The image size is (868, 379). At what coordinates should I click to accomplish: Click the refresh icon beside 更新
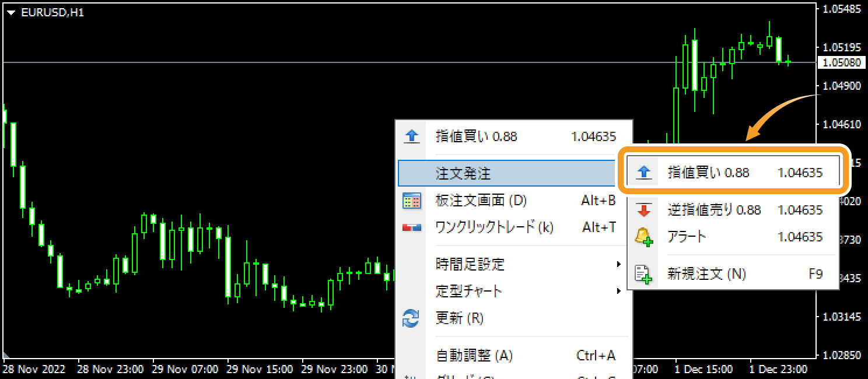pyautogui.click(x=411, y=318)
